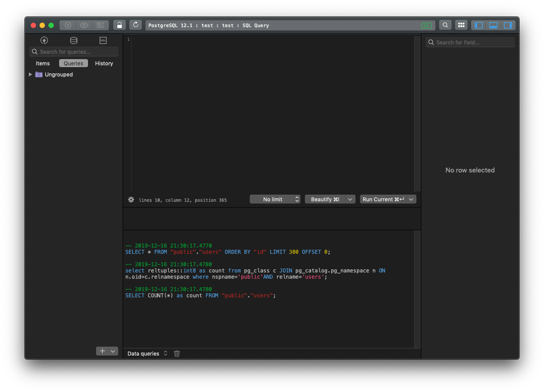
Task: Click the grid view icon in toolbar
Action: click(x=461, y=25)
